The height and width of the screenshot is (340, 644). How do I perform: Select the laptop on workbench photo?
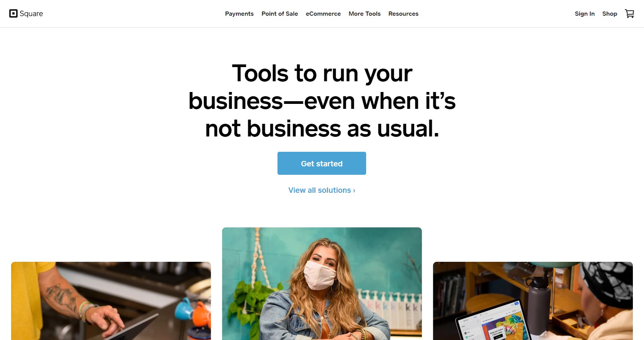pyautogui.click(x=533, y=301)
